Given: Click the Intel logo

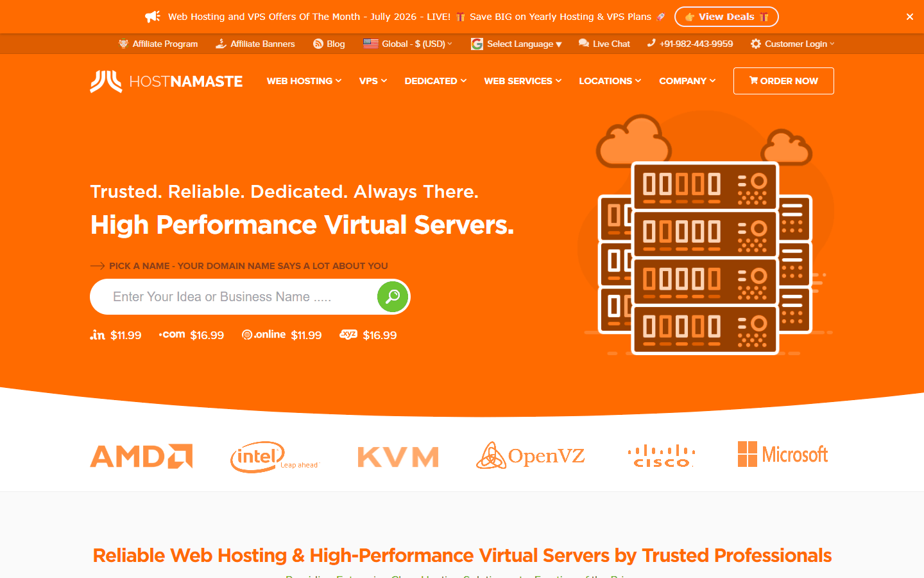Looking at the screenshot, I should point(274,457).
